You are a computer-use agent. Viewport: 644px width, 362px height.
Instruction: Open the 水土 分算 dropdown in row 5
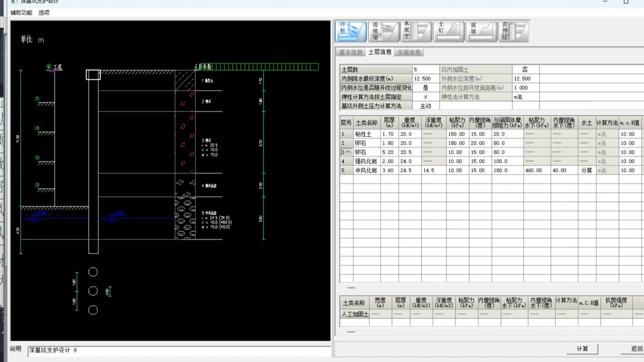(x=586, y=170)
